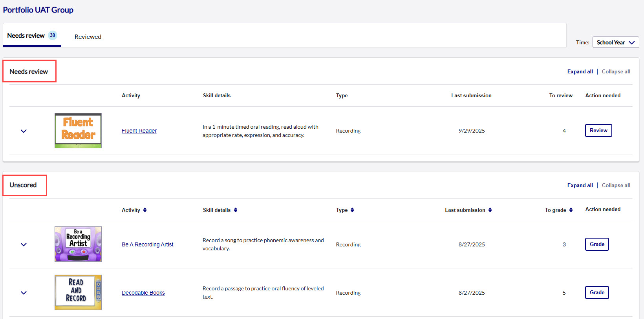Click the Be a Recording Artist thumbnail
The height and width of the screenshot is (319, 644).
78,244
